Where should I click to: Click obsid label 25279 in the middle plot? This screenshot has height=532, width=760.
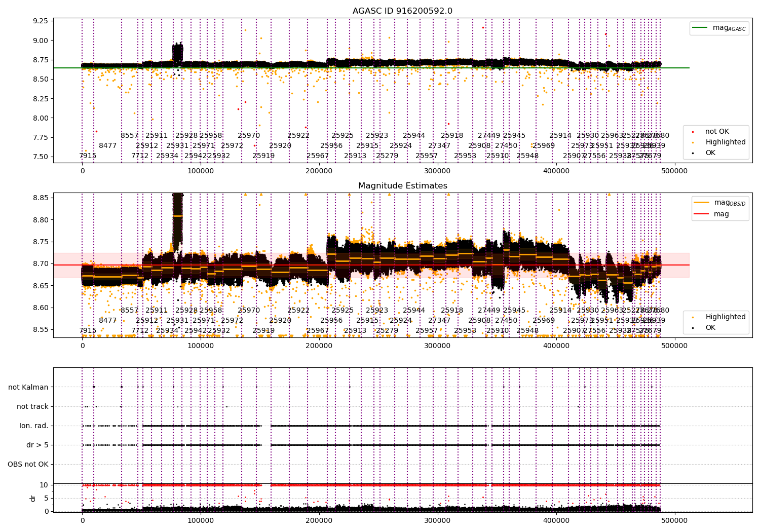[x=387, y=331]
